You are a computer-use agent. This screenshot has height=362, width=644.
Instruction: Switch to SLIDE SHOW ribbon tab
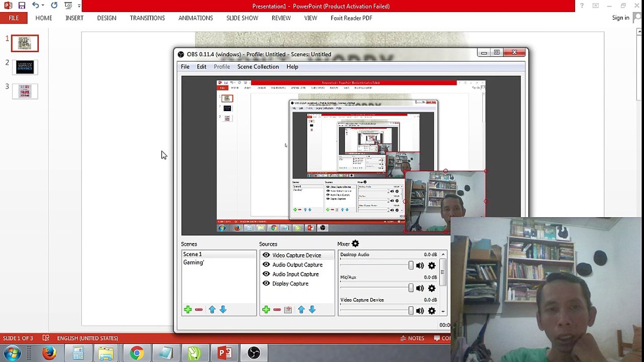pyautogui.click(x=242, y=18)
